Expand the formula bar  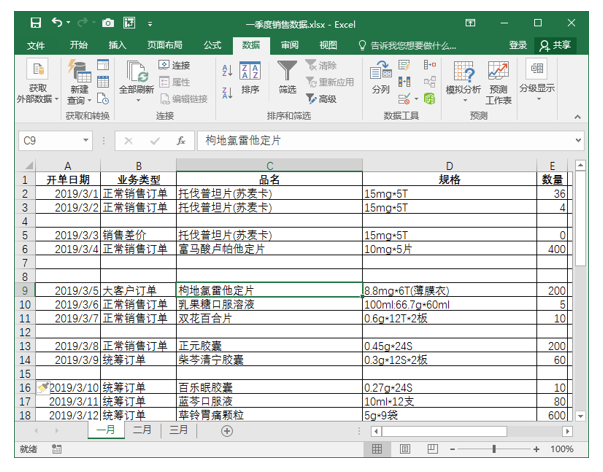[578, 140]
